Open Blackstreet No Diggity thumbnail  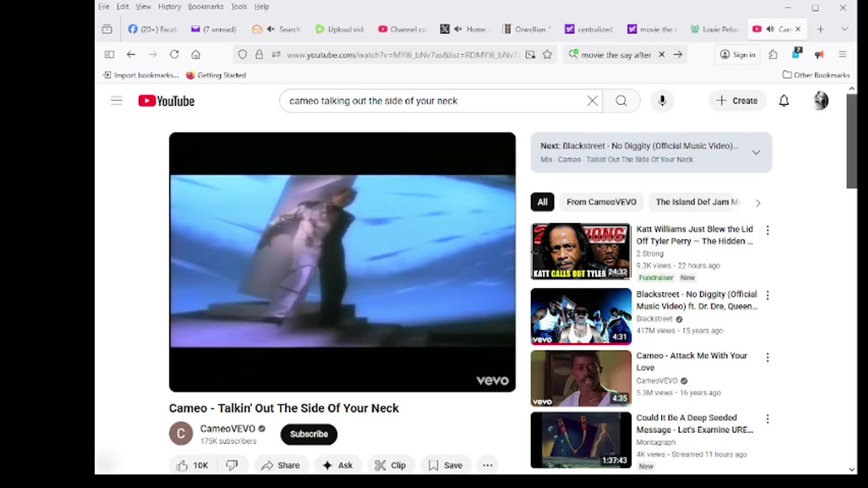tap(580, 317)
